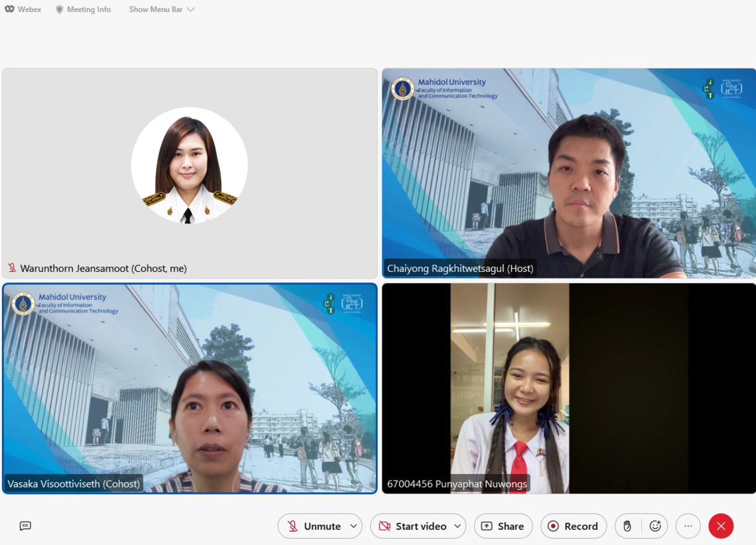The width and height of the screenshot is (756, 545).
Task: Click the Show Menu Bar text
Action: point(155,9)
